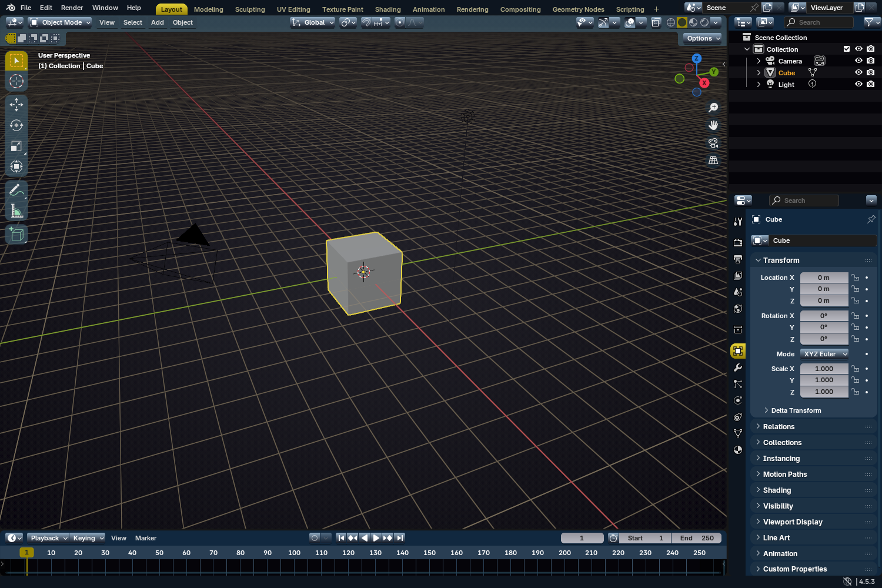
Task: Toggle X-Ray display
Action: pyautogui.click(x=656, y=22)
